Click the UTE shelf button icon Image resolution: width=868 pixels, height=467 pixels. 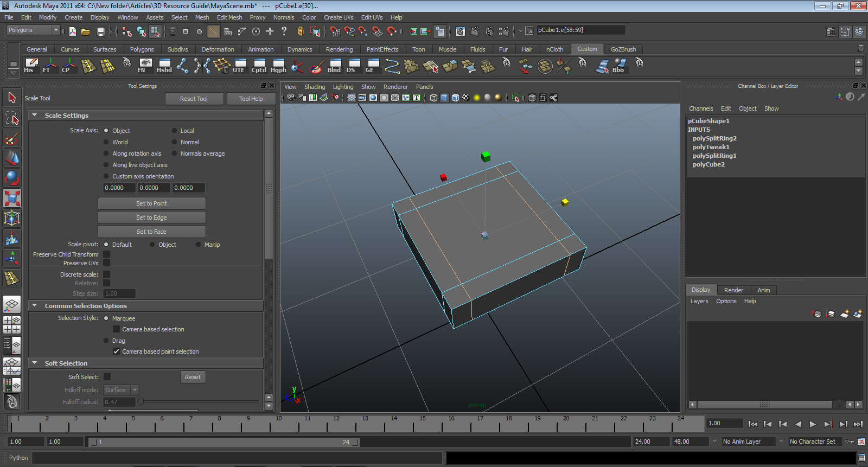coord(239,66)
